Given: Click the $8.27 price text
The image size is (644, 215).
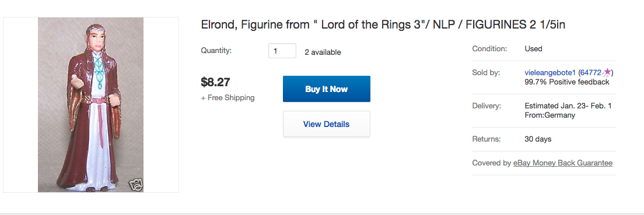Looking at the screenshot, I should coord(215,82).
